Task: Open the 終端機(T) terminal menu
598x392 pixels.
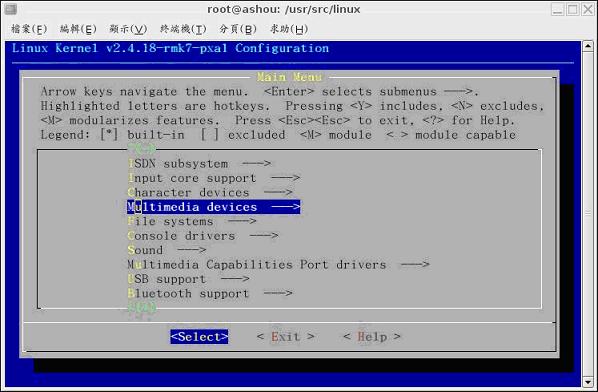Action: pos(183,29)
